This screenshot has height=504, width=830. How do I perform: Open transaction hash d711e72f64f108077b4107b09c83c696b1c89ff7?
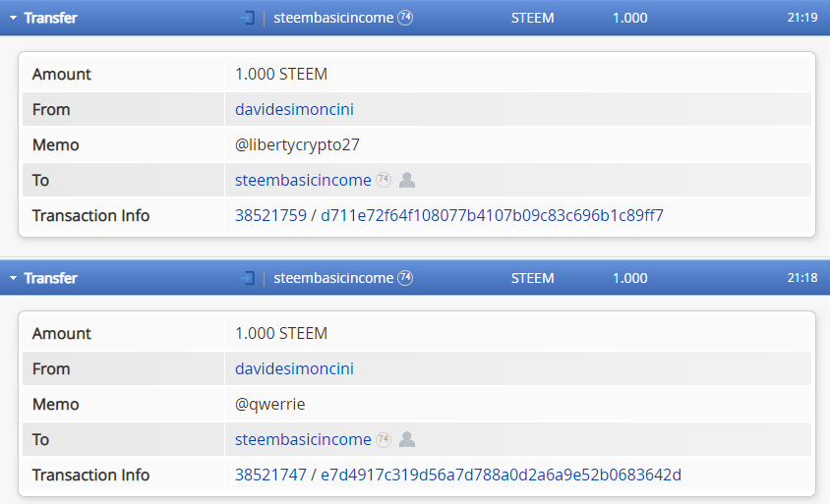click(x=492, y=216)
